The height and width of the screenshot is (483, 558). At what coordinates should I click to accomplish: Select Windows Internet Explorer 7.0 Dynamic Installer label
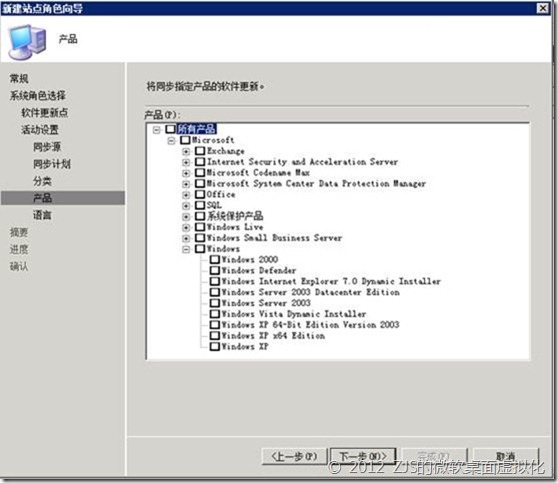click(x=331, y=282)
